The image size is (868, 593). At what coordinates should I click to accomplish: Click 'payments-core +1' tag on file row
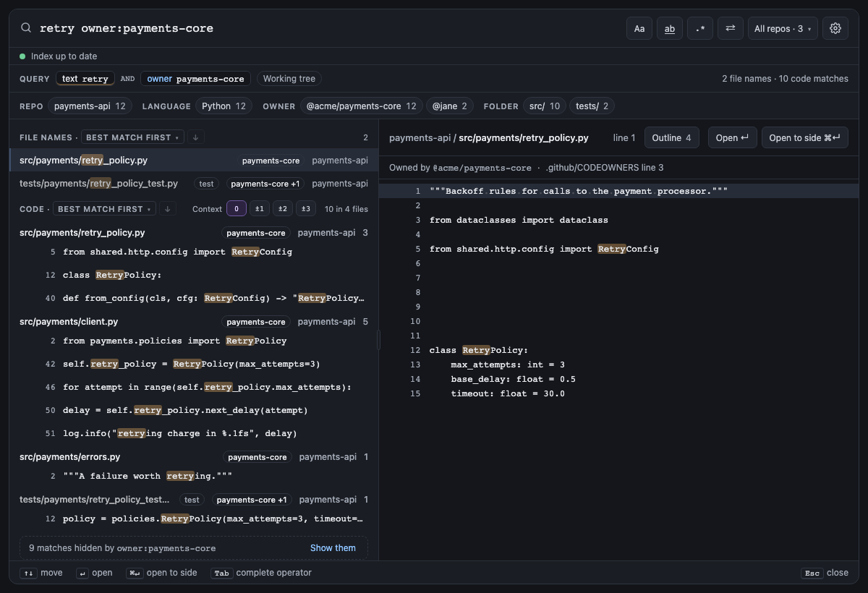265,184
